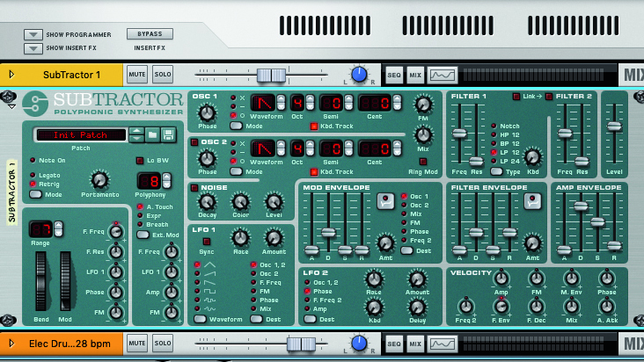644x362 pixels.
Task: Change bend Range spinner
Action: pos(58,228)
